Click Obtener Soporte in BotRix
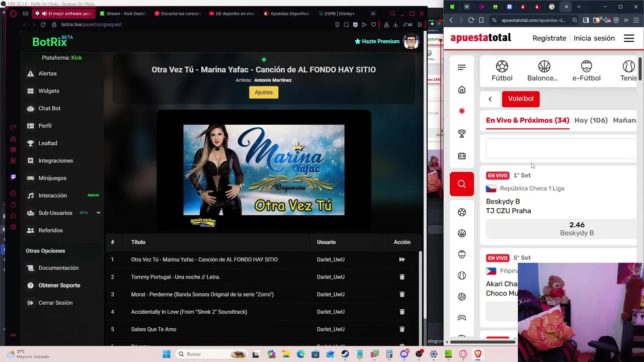 [59, 286]
